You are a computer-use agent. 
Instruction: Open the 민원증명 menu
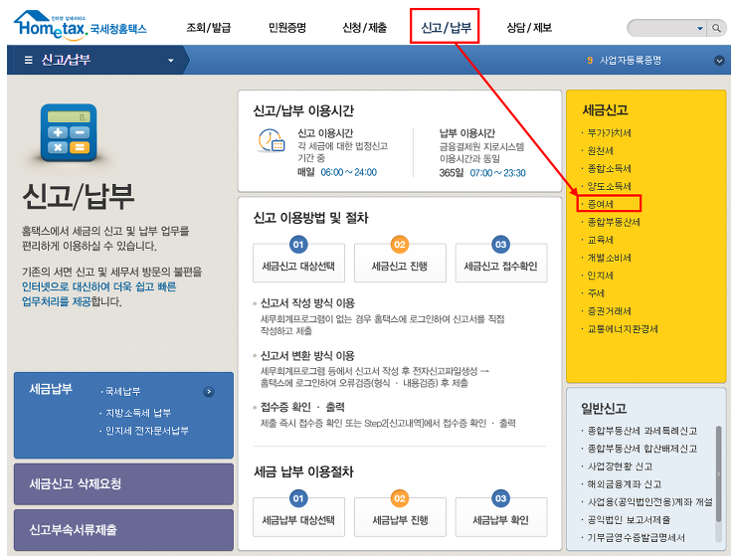tap(287, 28)
